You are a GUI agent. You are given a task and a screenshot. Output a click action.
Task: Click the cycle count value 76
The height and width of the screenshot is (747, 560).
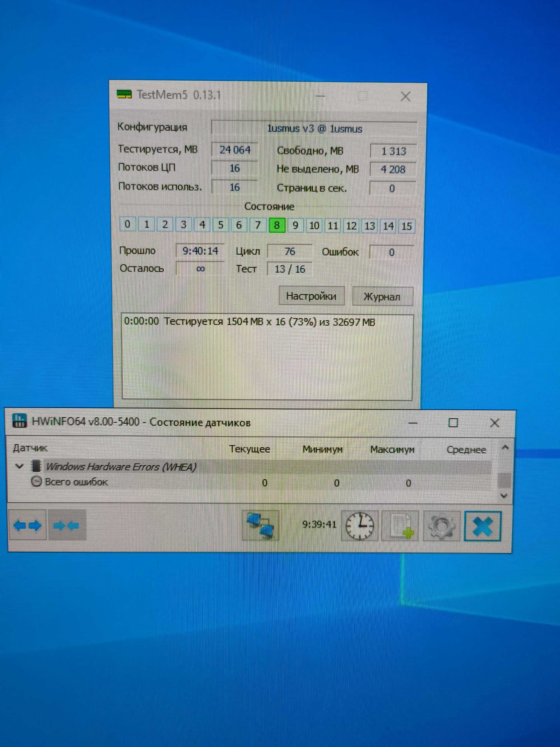[x=290, y=251]
